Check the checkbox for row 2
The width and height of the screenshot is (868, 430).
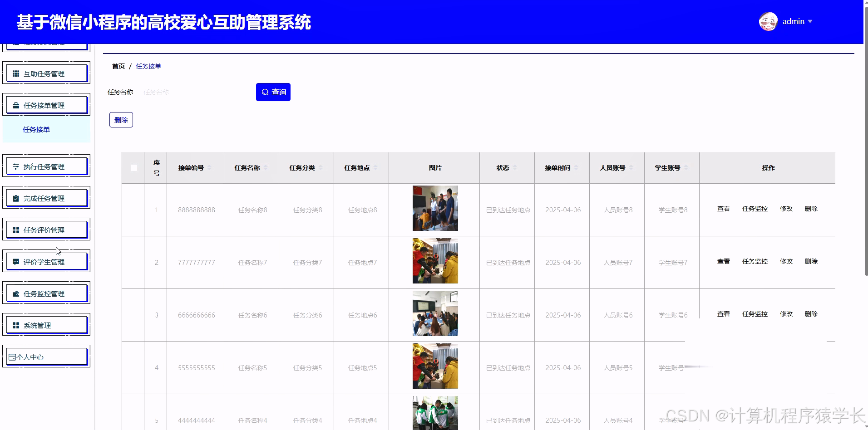pos(134,262)
